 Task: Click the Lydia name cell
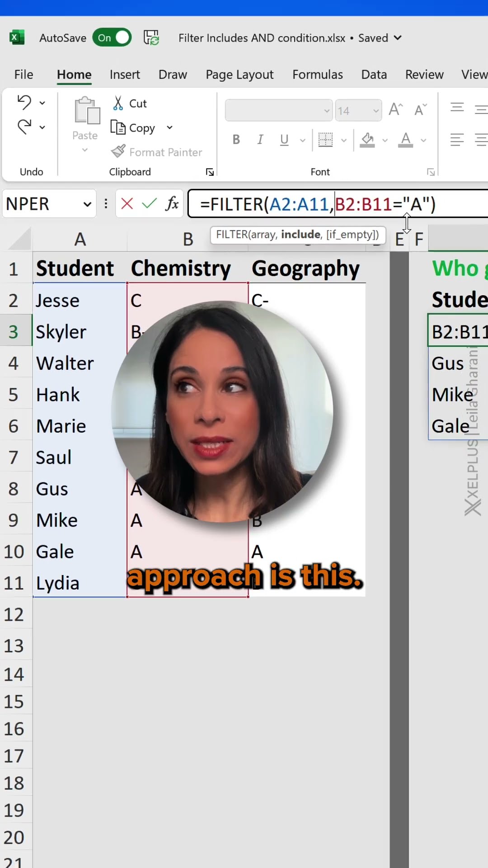(x=80, y=583)
